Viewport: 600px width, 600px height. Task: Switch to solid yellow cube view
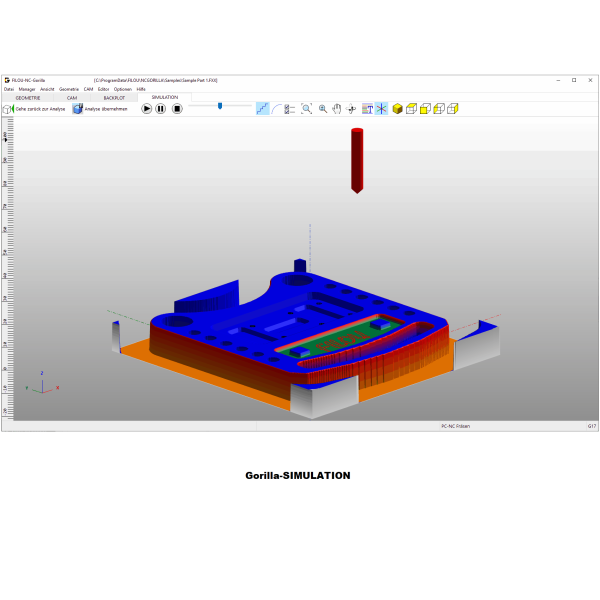click(397, 108)
